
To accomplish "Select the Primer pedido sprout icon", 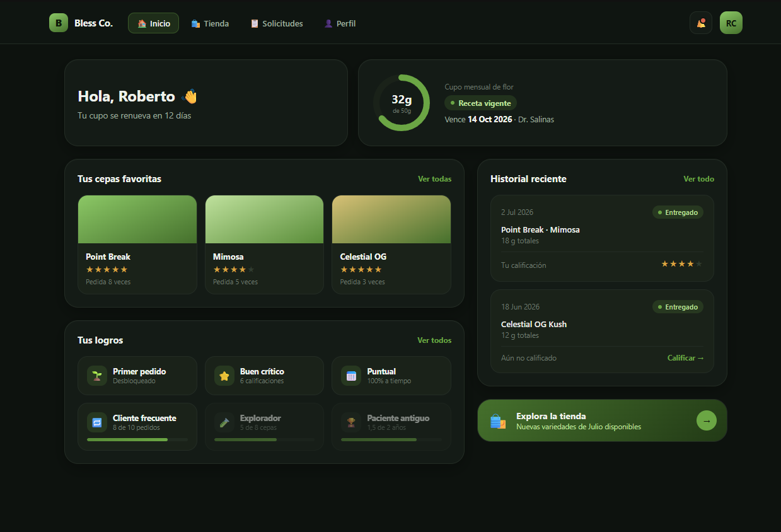I will [x=97, y=376].
